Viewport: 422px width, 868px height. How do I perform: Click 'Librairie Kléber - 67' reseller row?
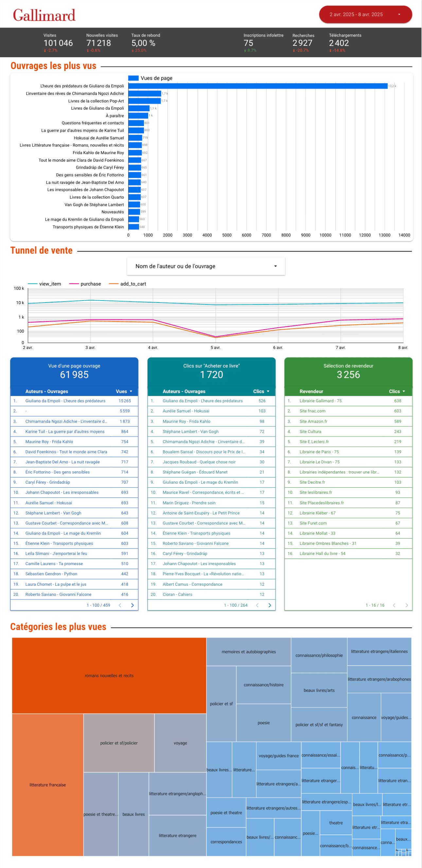click(x=348, y=513)
